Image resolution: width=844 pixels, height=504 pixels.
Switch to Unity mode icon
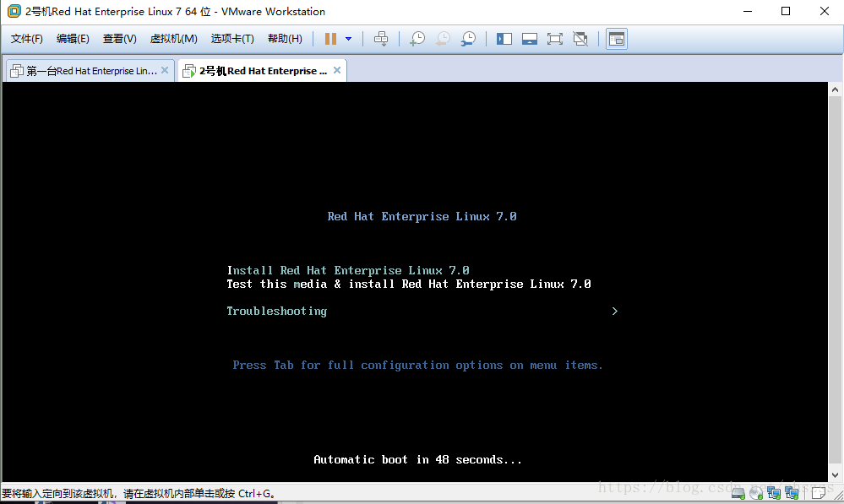coord(580,39)
